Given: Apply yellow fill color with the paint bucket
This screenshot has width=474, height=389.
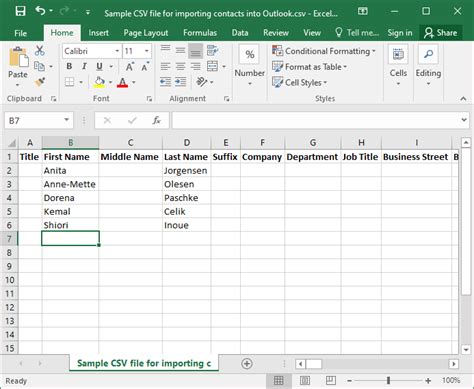Looking at the screenshot, I should [99, 82].
